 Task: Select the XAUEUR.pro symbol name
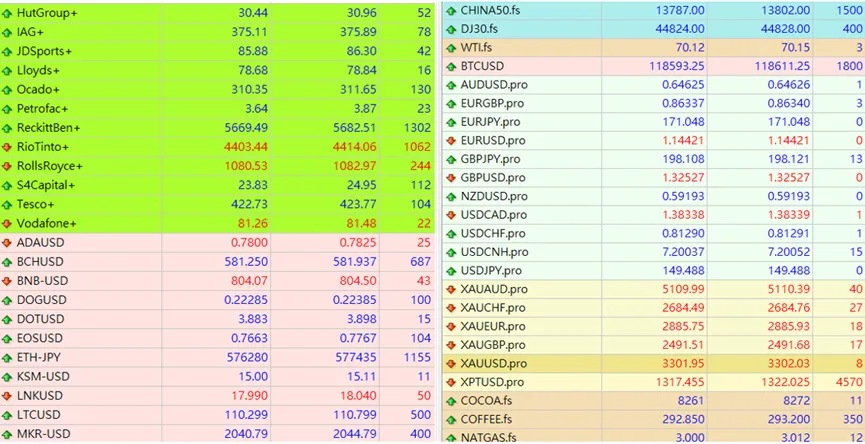(493, 327)
